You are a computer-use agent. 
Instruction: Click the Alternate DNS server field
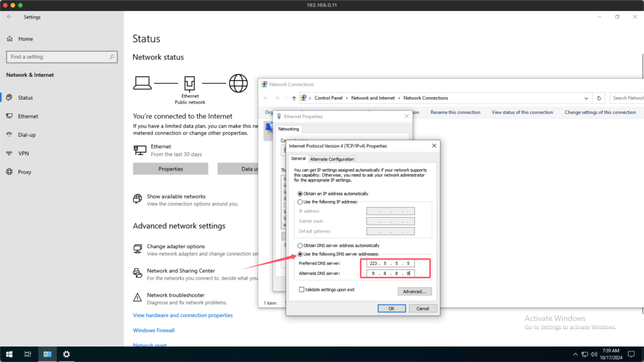coord(390,273)
